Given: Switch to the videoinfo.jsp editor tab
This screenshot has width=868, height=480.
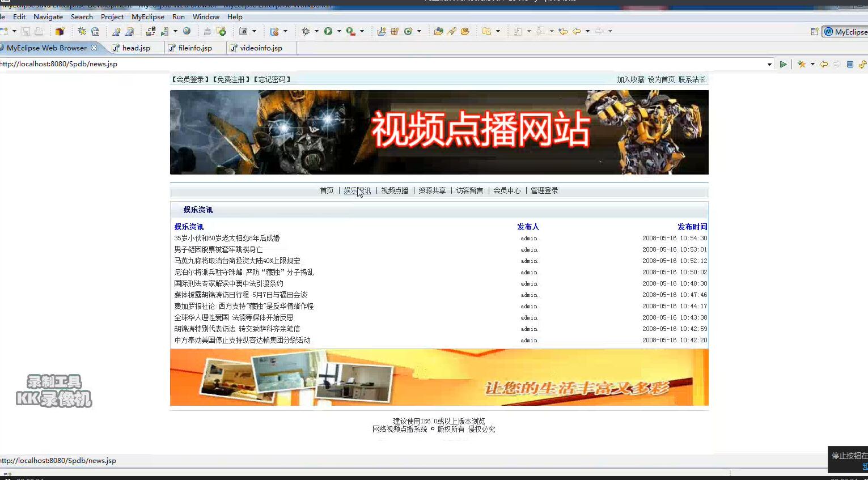Looking at the screenshot, I should (261, 48).
